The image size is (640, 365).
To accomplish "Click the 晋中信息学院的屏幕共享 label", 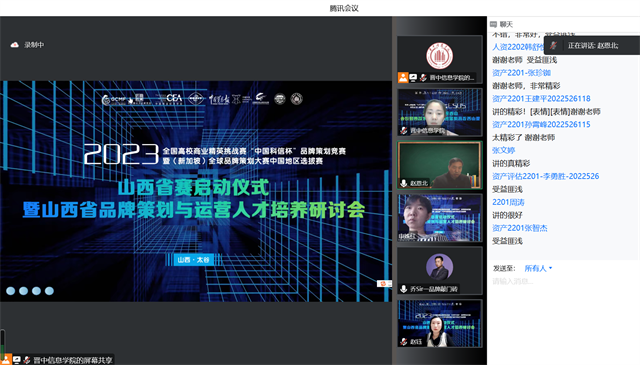I will [73, 360].
